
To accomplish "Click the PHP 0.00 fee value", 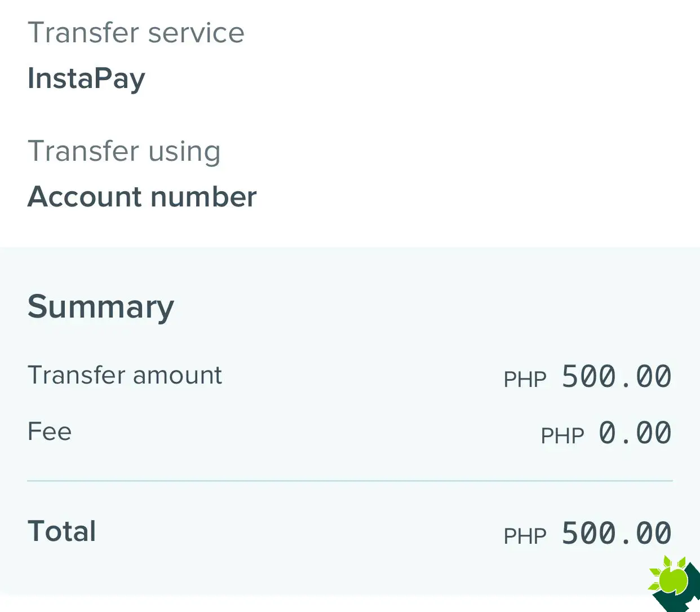I will tap(635, 433).
